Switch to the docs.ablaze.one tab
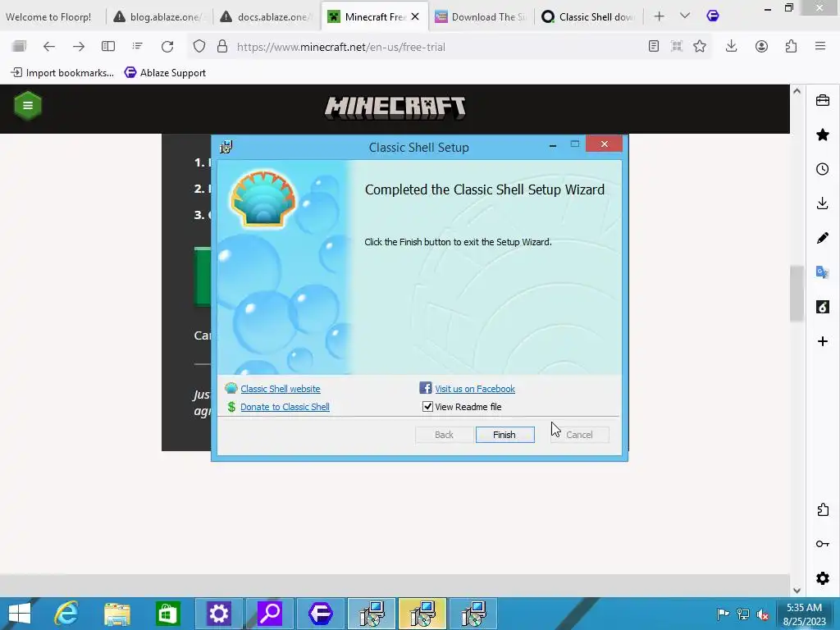This screenshot has width=840, height=630. (267, 17)
